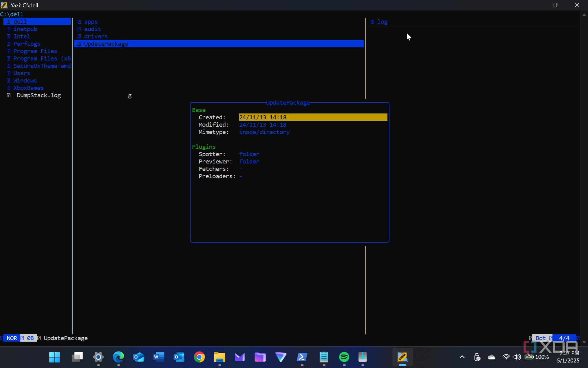The height and width of the screenshot is (368, 588).
Task: Click the 4/4 position indicator
Action: 564,338
